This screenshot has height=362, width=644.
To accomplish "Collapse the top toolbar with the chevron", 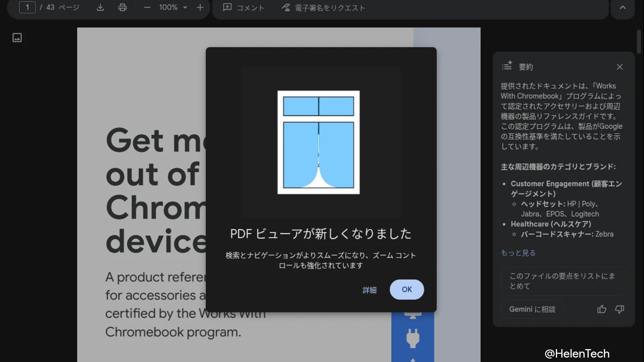I will 622,7.
